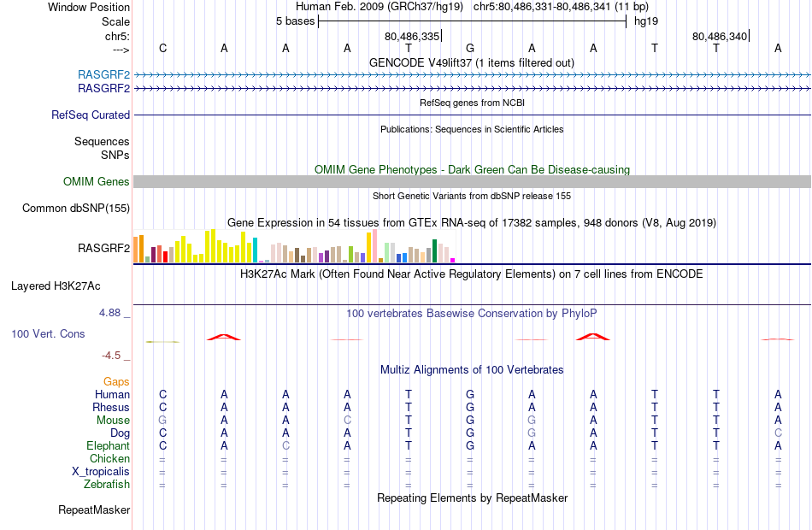
Task: Click the GENCODE V49lift37 track title
Action: 472,63
